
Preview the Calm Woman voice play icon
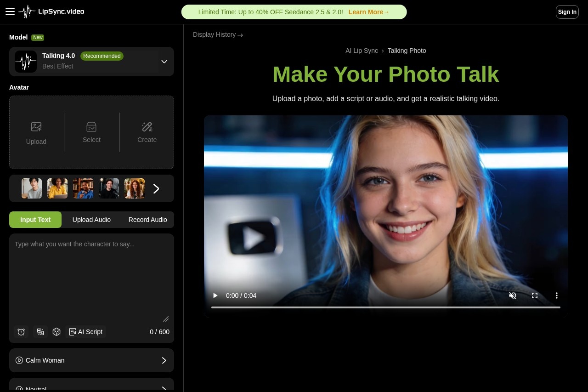tap(19, 360)
